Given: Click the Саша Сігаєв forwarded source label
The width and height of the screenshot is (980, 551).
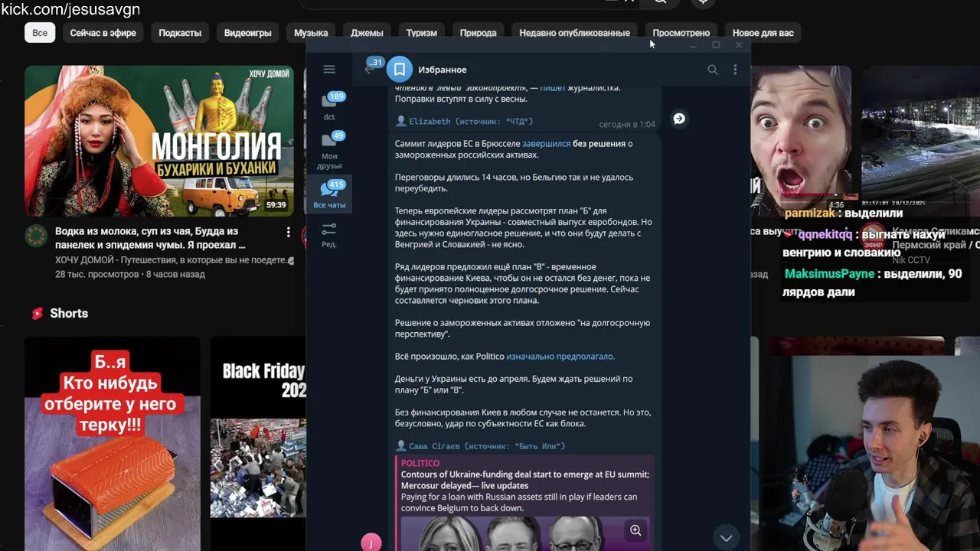Looking at the screenshot, I should (487, 446).
